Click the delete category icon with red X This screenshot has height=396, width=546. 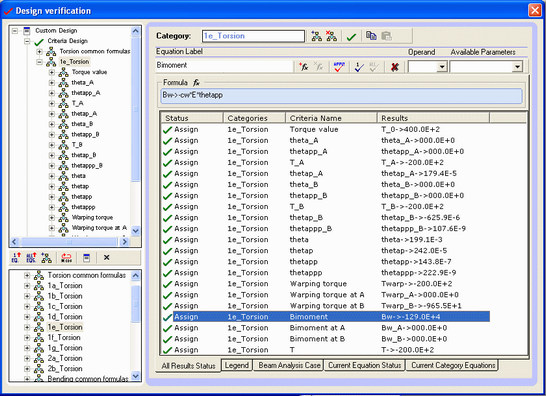click(331, 36)
